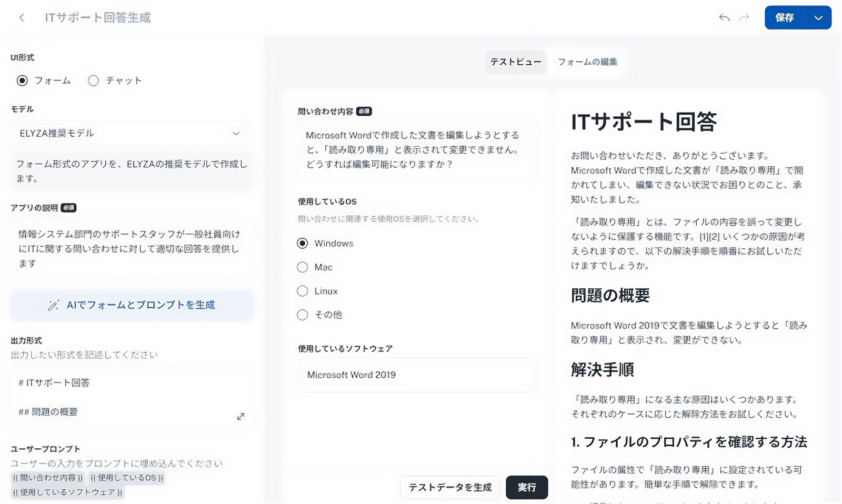Screen dimensions: 842x504
Task: Run the test with the 実行 button
Action: pos(527,488)
